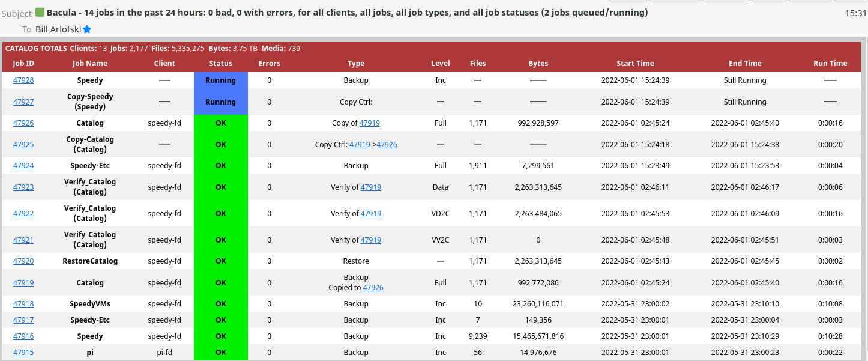The height and width of the screenshot is (361, 868).
Task: Follow the 47926 link in the Copy Ctrl row
Action: click(x=387, y=145)
